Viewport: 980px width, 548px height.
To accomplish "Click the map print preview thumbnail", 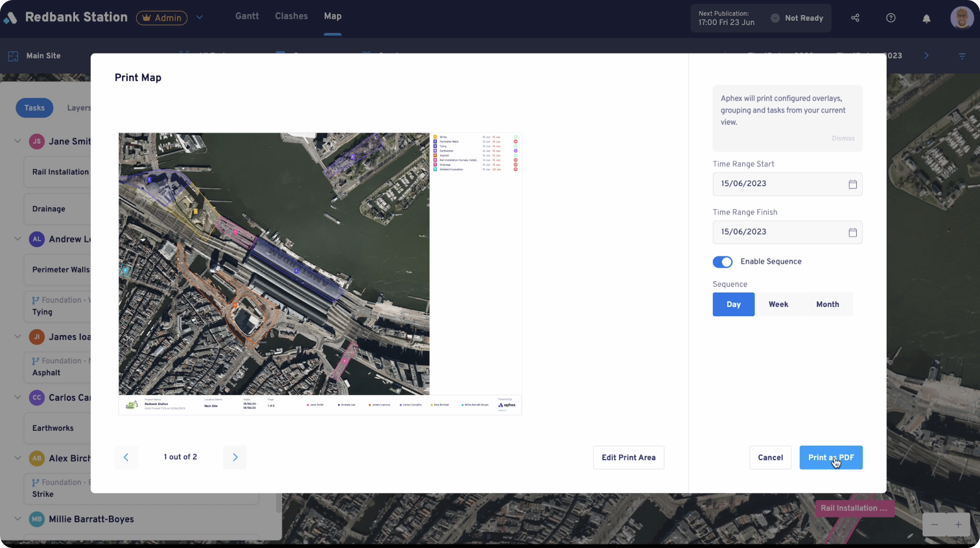I will (320, 273).
